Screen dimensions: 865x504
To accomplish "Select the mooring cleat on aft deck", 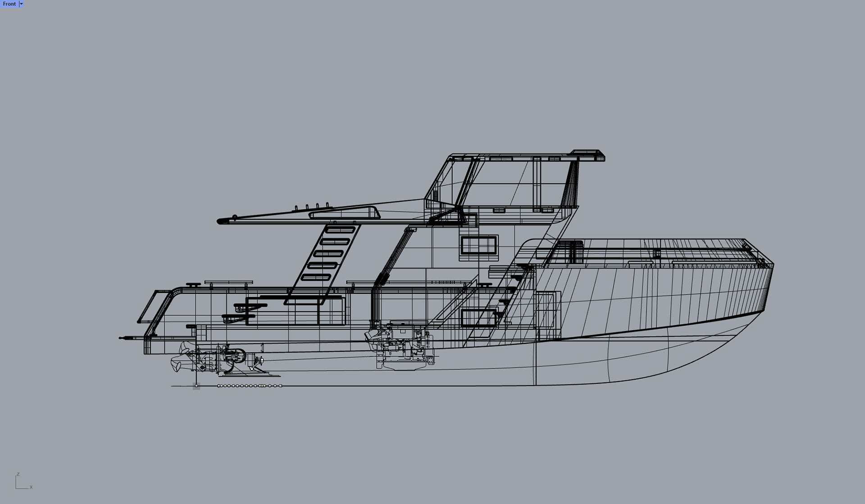I will point(193,285).
